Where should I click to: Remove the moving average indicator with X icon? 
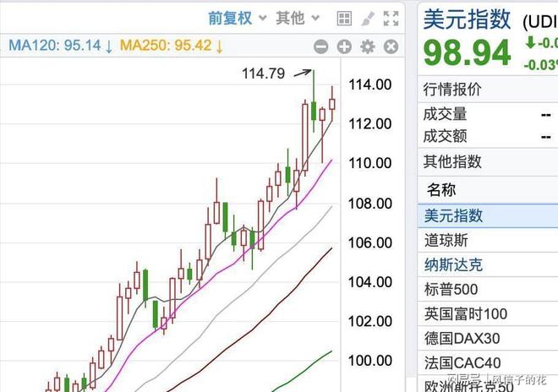[x=391, y=47]
